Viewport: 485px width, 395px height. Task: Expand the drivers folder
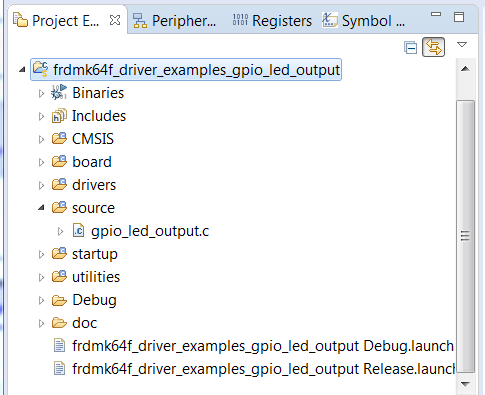click(x=41, y=185)
